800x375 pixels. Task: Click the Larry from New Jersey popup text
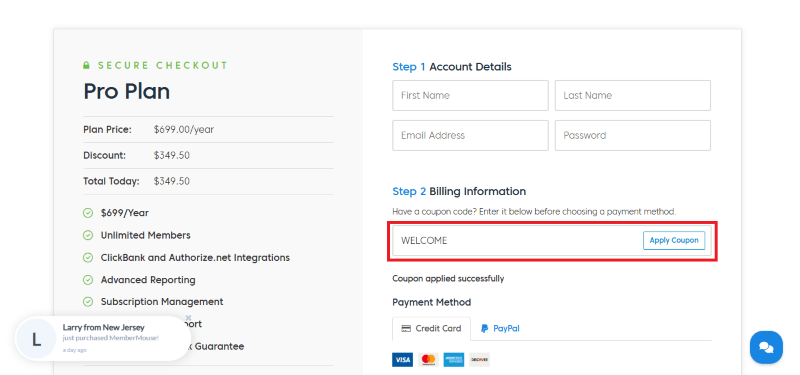(x=104, y=328)
